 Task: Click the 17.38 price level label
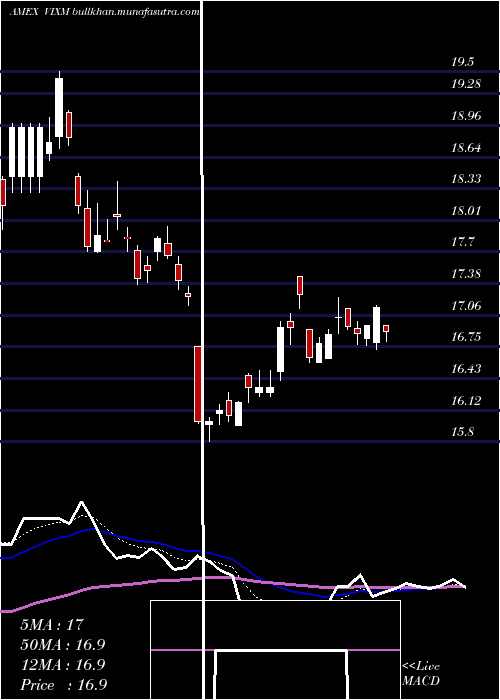click(466, 273)
